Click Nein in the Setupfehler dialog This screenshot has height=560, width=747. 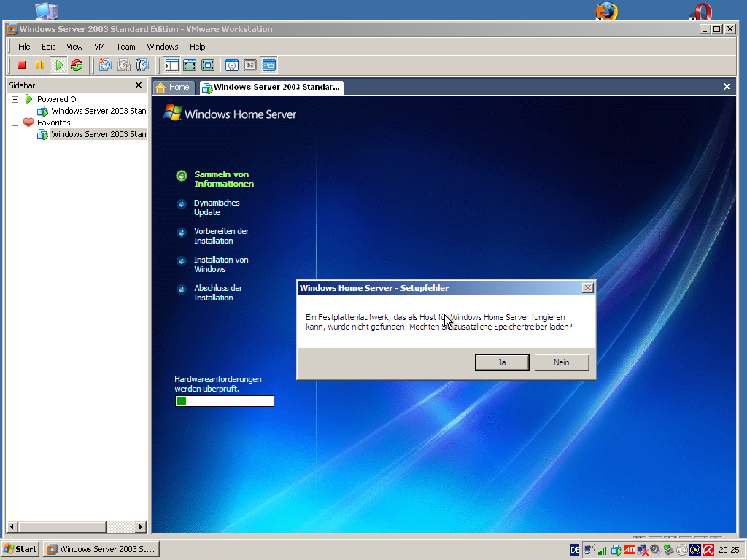pos(561,362)
